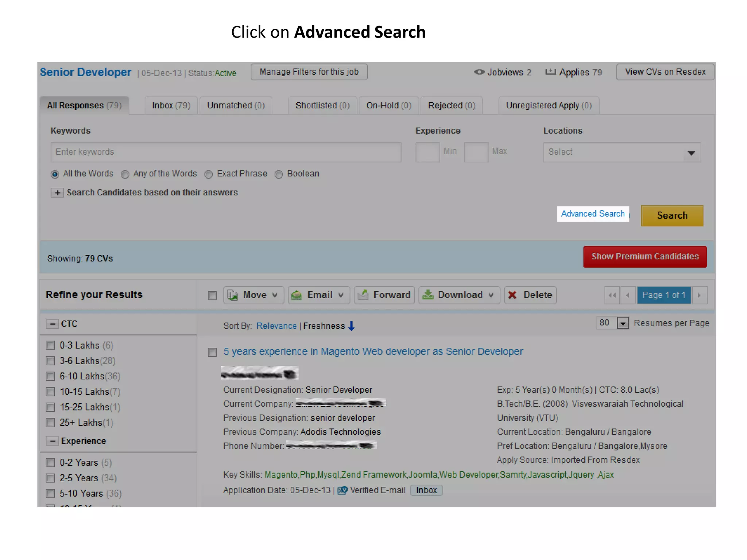The image size is (747, 560).
Task: Click the Jobviews eye icon
Action: [x=479, y=72]
